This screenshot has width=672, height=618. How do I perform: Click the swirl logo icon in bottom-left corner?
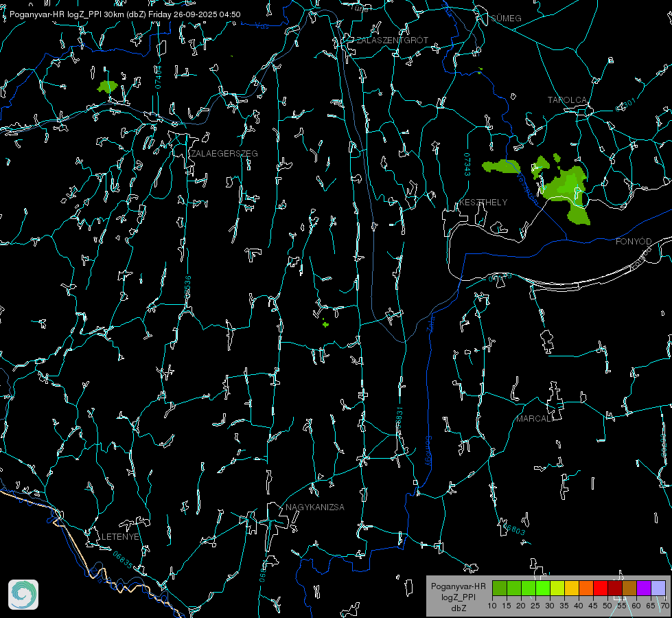pos(23,595)
